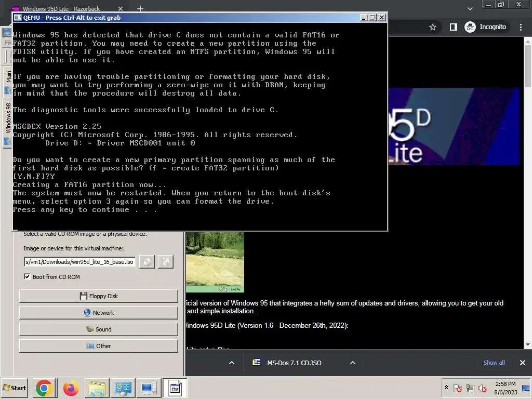
Task: Expand the Sound settings section
Action: (x=98, y=329)
